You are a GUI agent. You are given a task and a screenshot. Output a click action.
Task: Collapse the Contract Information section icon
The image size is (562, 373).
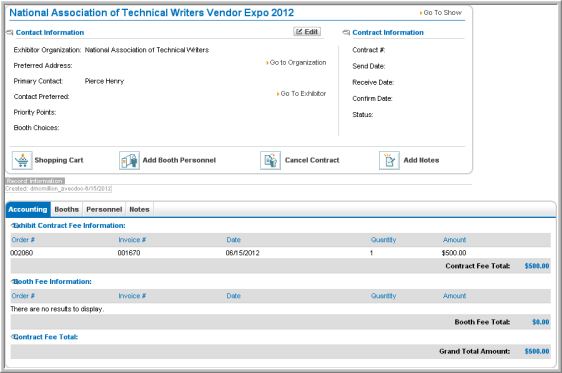pyautogui.click(x=346, y=33)
